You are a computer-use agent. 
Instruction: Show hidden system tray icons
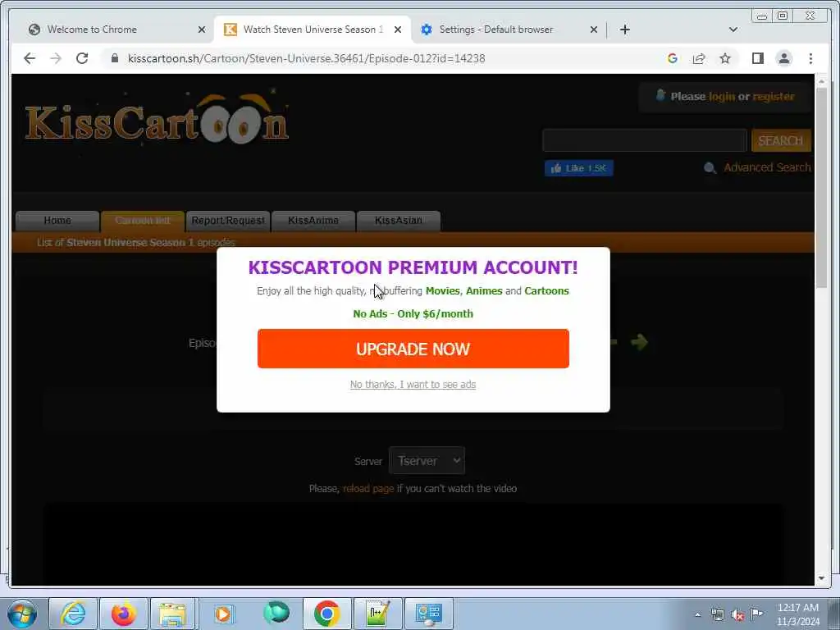click(697, 615)
